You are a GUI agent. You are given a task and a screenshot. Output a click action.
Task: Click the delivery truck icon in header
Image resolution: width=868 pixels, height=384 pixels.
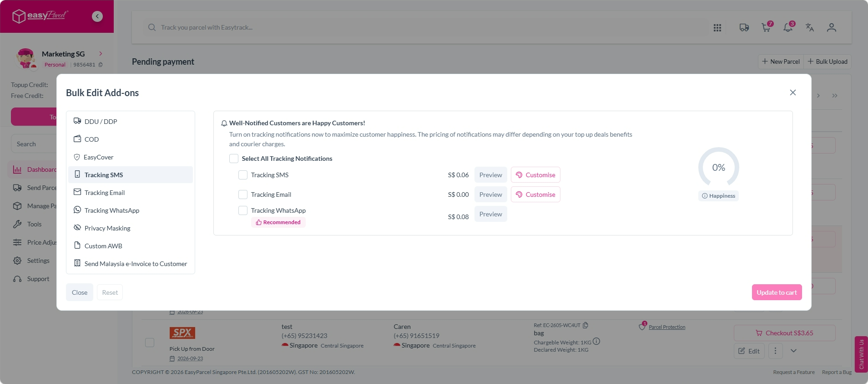coord(744,27)
